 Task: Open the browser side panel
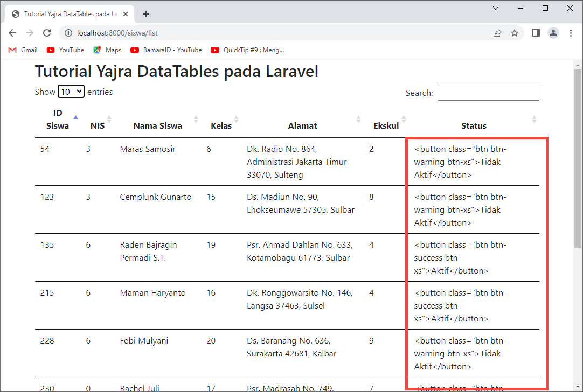tap(536, 33)
